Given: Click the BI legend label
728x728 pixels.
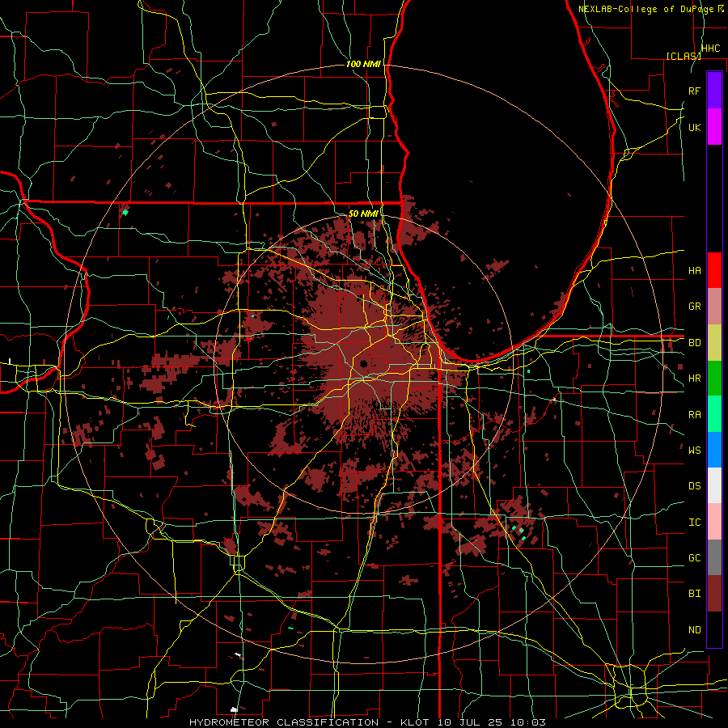Looking at the screenshot, I should [x=694, y=594].
